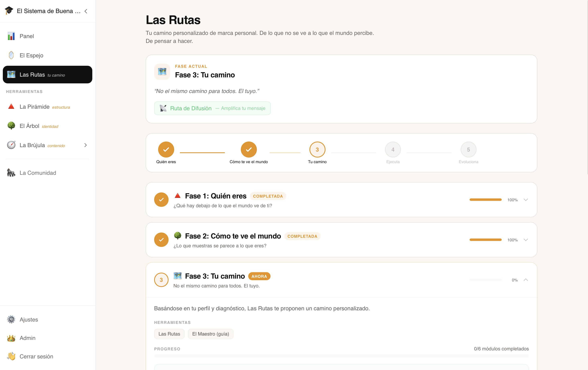Click the Fase 3 0% progress bar
The width and height of the screenshot is (588, 370).
click(x=485, y=280)
